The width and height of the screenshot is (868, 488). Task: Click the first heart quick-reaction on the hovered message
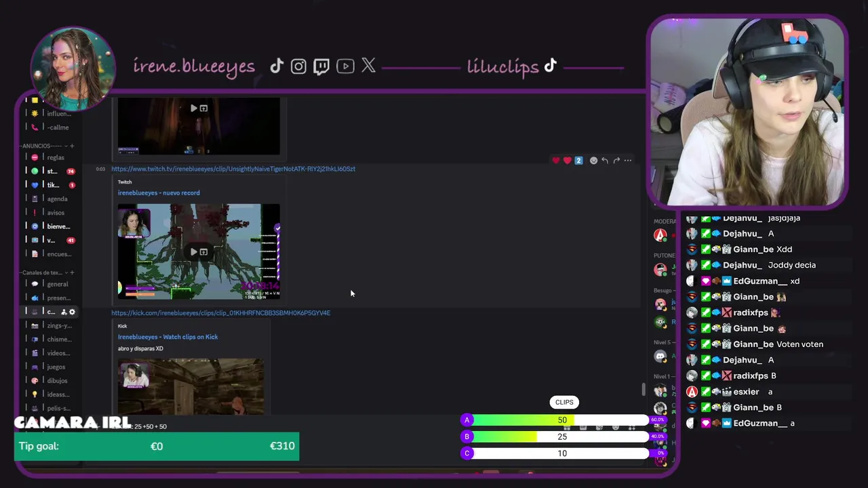556,161
